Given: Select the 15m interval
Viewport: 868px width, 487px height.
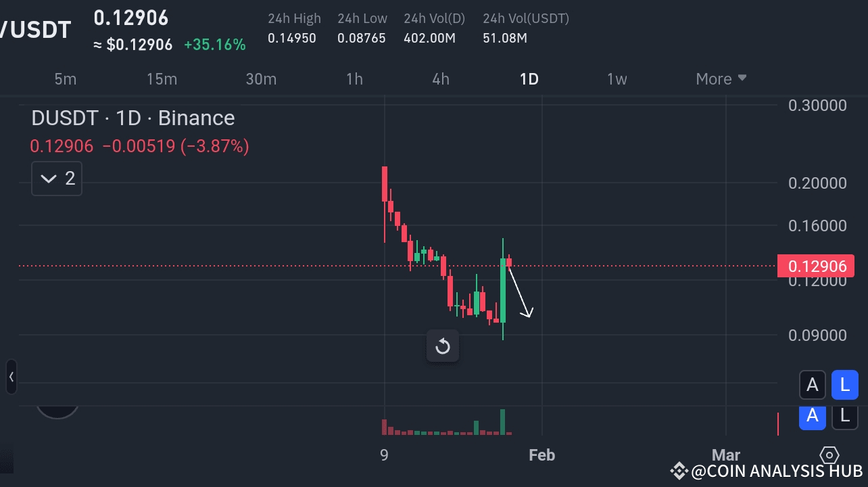Looking at the screenshot, I should 162,78.
